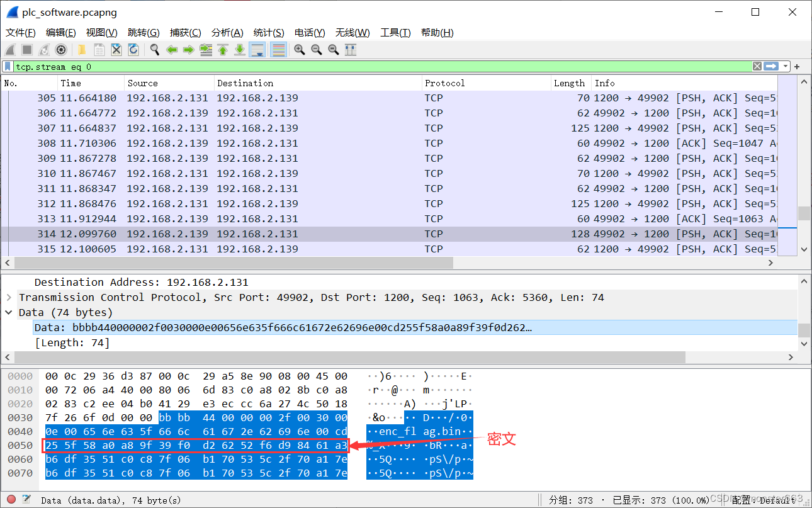Sort packets by Destination column
Image resolution: width=812 pixels, height=508 pixels.
click(318, 83)
